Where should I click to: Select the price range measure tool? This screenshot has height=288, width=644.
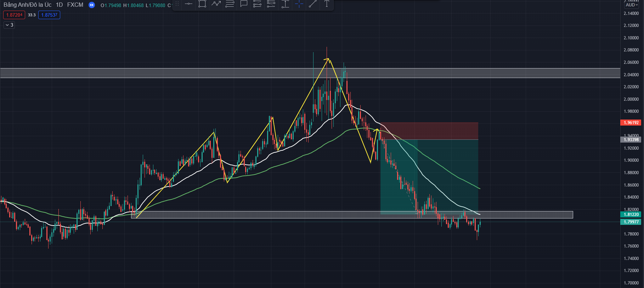pyautogui.click(x=285, y=4)
